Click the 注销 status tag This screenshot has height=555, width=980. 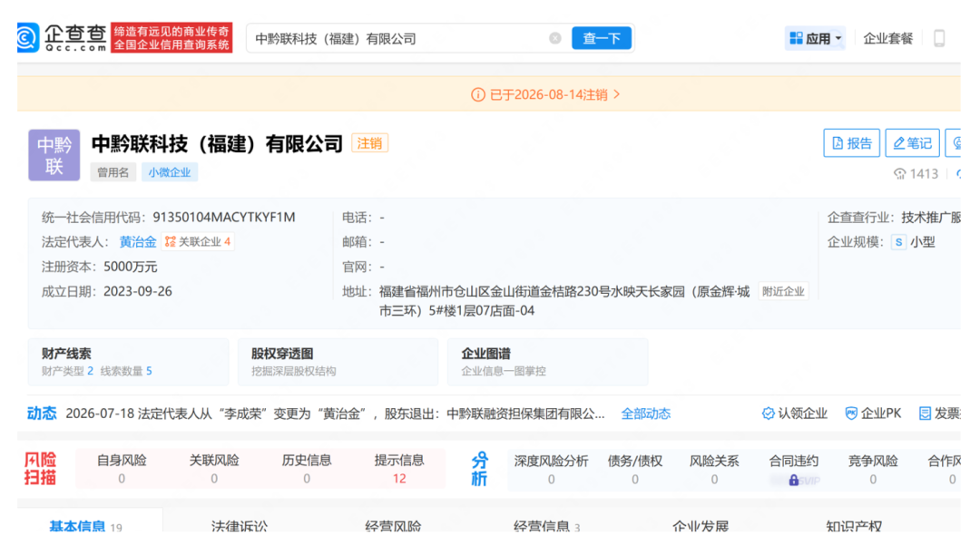pos(369,143)
